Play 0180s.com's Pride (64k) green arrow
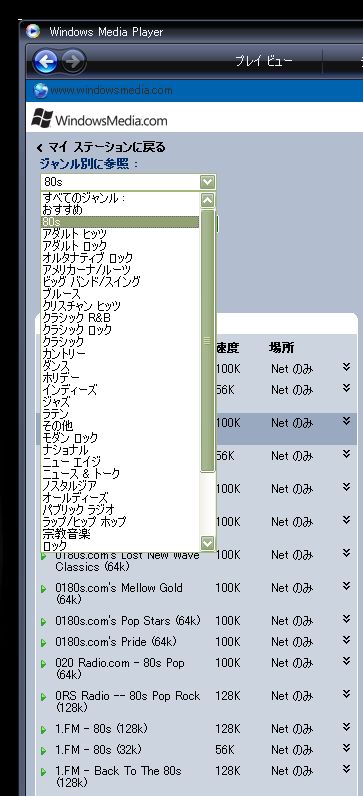This screenshot has width=363, height=796. (x=44, y=643)
